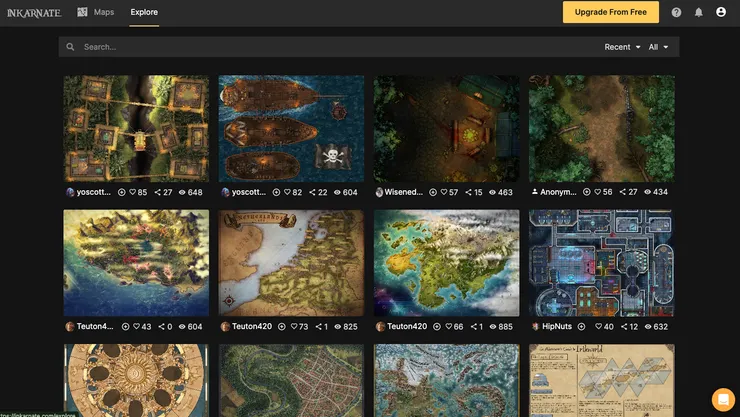Open the night campsite map thumbnail
740x417 pixels.
[x=446, y=129]
